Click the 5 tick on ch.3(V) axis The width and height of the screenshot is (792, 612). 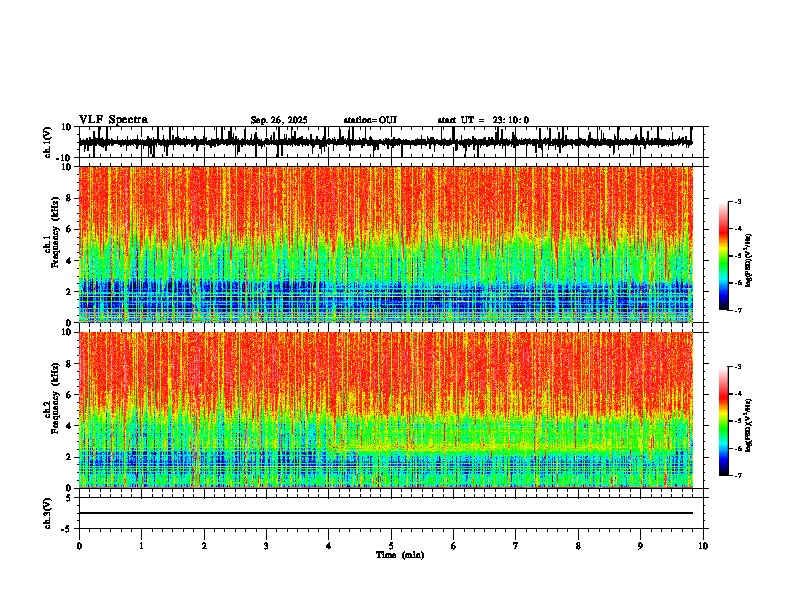[x=70, y=498]
